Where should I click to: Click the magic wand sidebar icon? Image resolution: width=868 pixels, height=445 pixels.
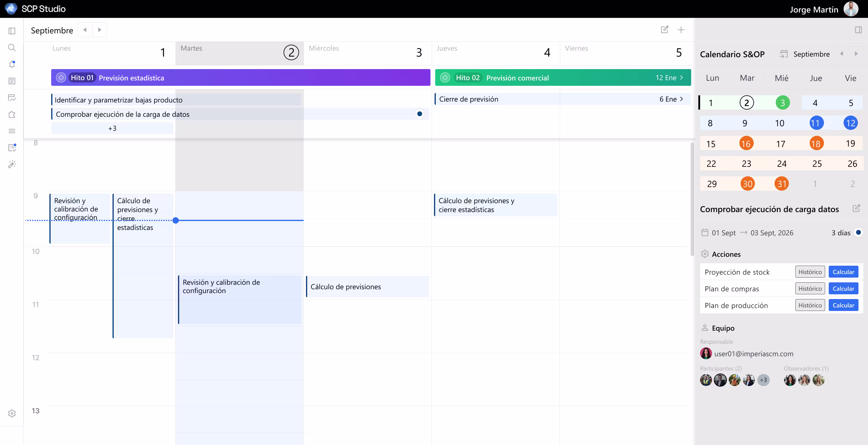tap(12, 164)
